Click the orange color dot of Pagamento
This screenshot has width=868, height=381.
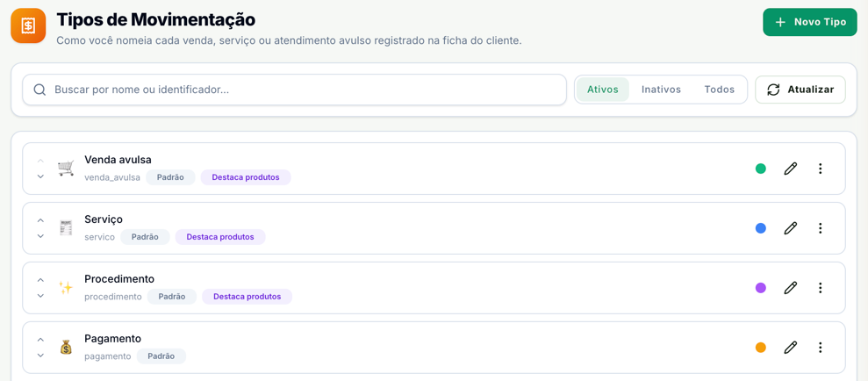(x=761, y=348)
